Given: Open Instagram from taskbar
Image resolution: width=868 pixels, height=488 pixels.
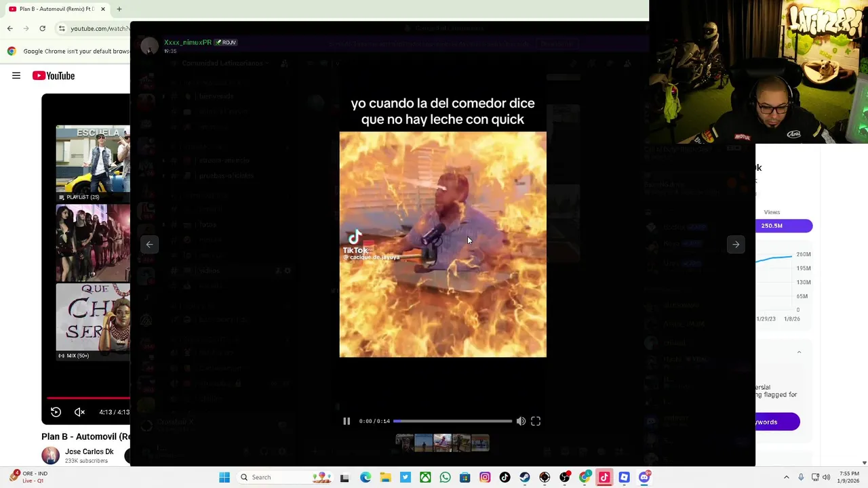Looking at the screenshot, I should tap(485, 477).
